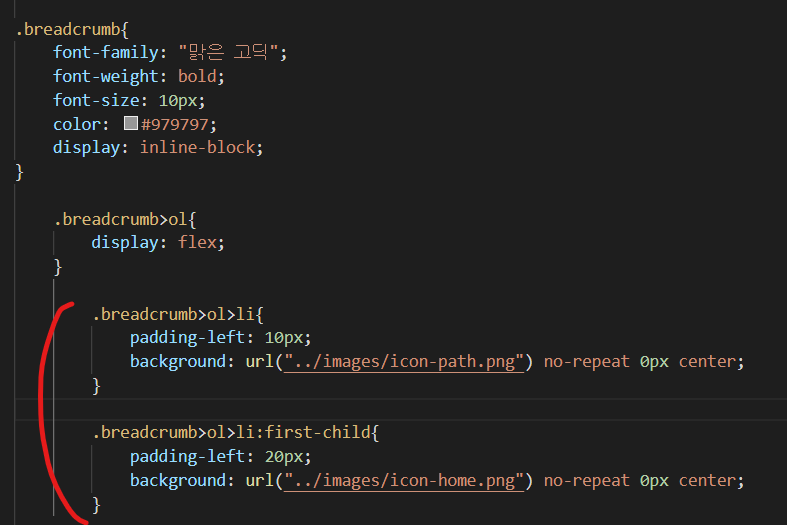
Task: Click the color property name
Action: click(x=77, y=124)
